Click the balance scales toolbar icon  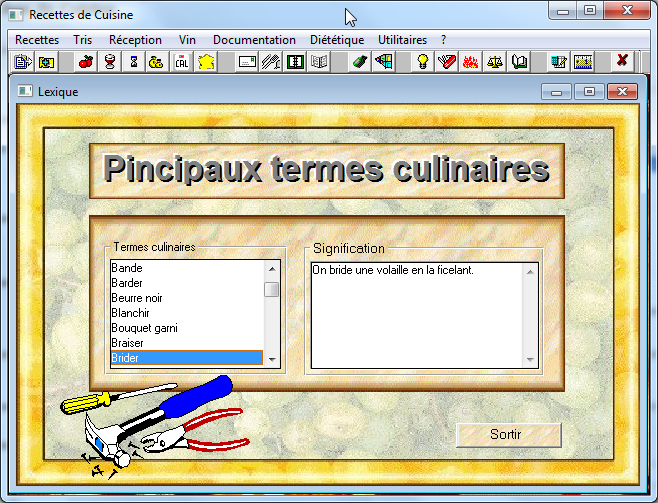495,62
